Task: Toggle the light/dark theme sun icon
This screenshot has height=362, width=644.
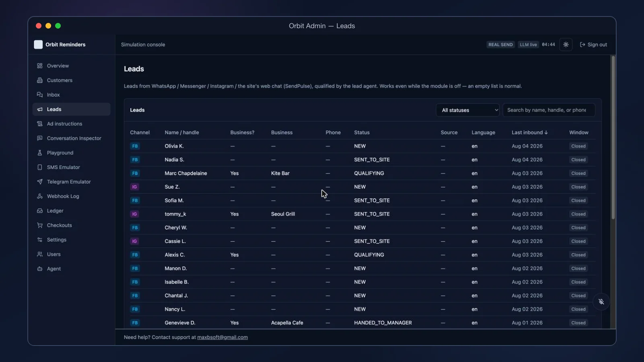Action: [x=566, y=45]
